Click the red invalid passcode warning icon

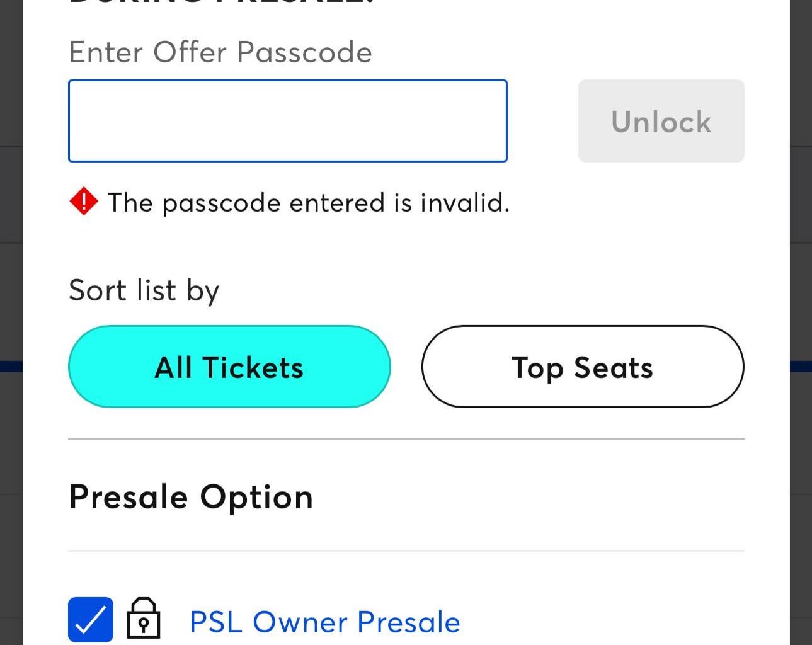pyautogui.click(x=83, y=202)
